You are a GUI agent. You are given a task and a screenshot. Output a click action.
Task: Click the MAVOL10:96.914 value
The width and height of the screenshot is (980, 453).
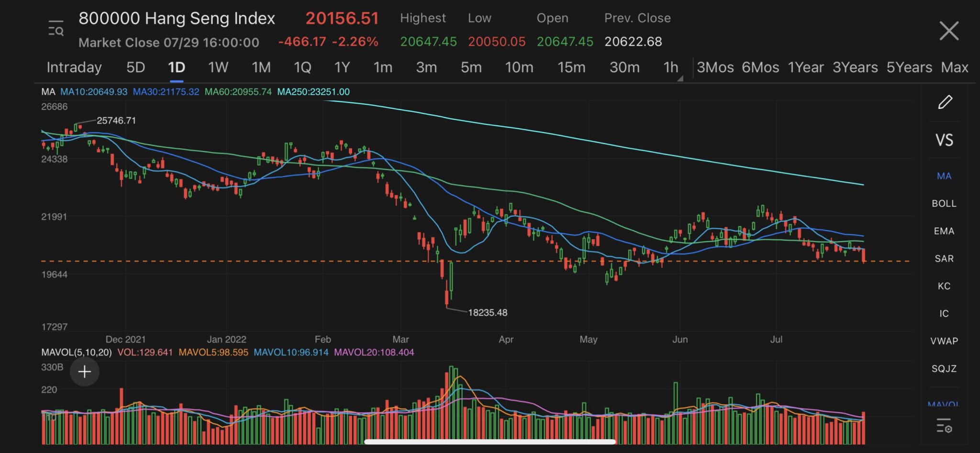pos(291,353)
